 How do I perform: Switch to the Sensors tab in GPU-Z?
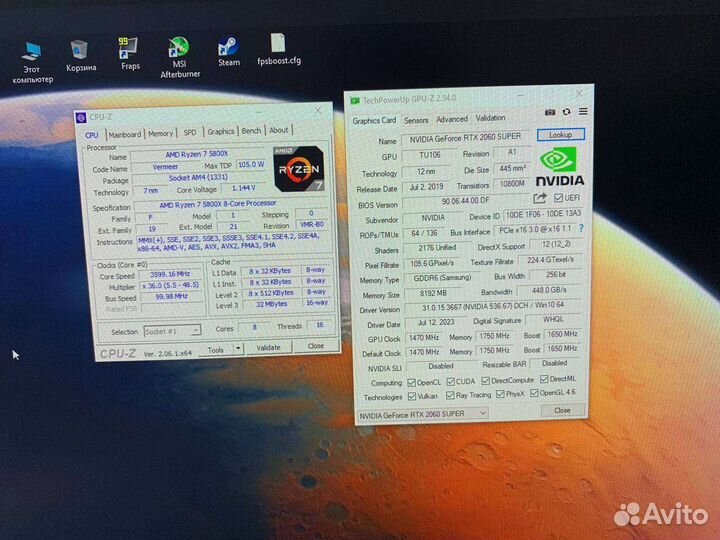point(416,119)
